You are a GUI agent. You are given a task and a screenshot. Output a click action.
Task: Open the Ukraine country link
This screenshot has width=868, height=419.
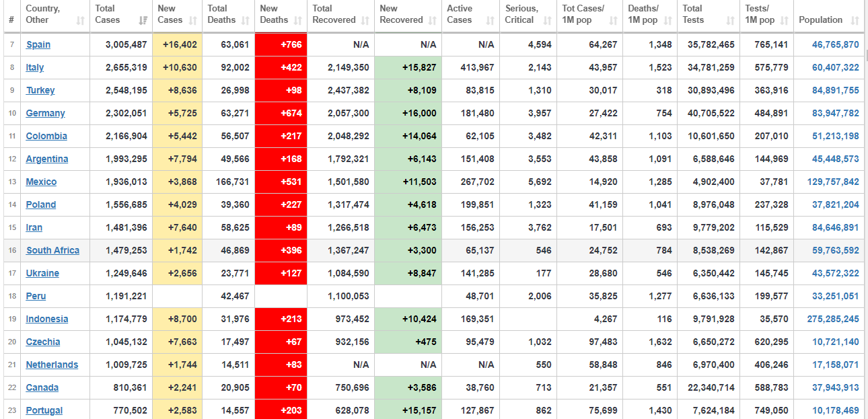click(x=42, y=273)
